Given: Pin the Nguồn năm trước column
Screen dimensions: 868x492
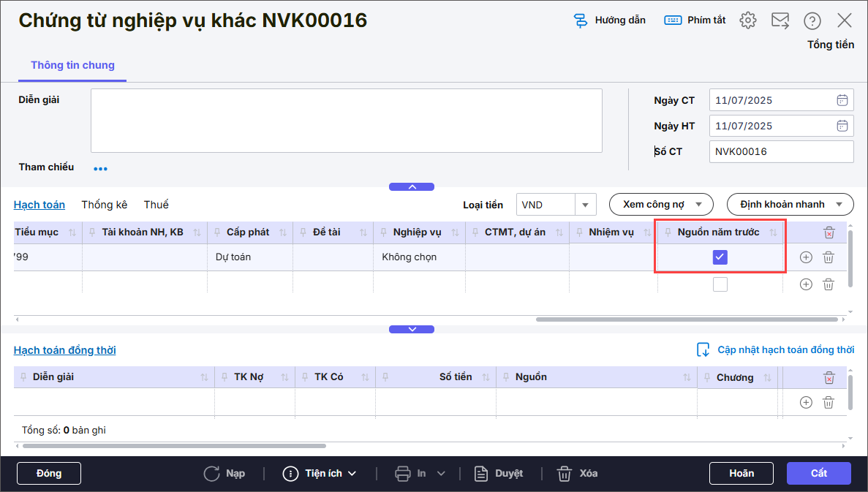Looking at the screenshot, I should pos(668,232).
